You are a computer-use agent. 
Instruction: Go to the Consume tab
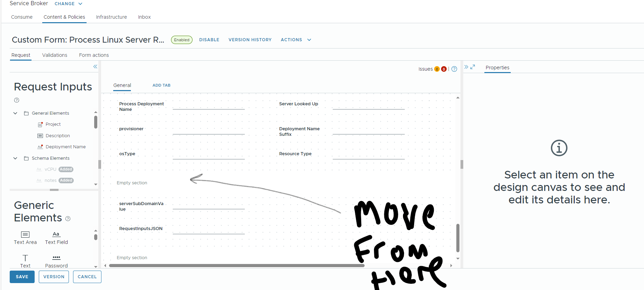point(22,17)
